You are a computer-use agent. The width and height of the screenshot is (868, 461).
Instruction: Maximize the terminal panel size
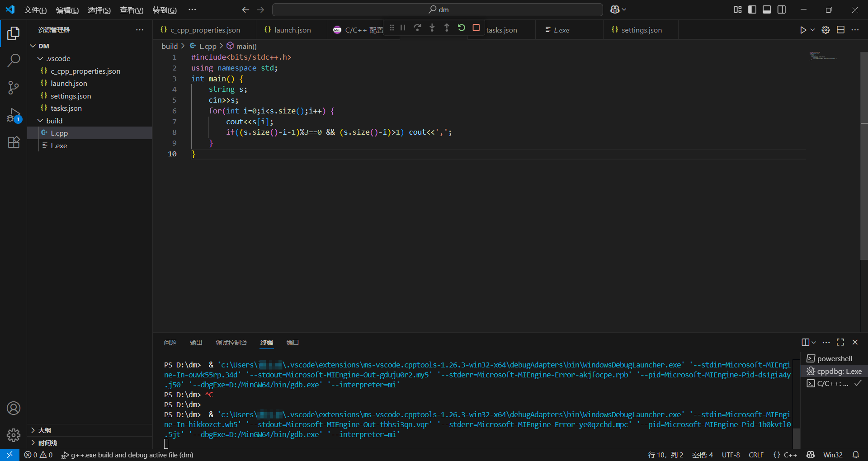pyautogui.click(x=840, y=342)
